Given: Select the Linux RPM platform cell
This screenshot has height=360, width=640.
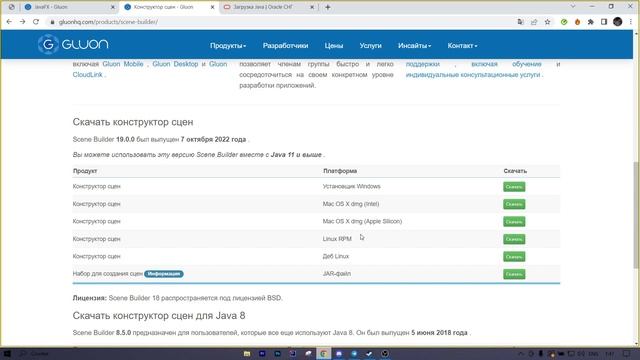Looking at the screenshot, I should [337, 239].
